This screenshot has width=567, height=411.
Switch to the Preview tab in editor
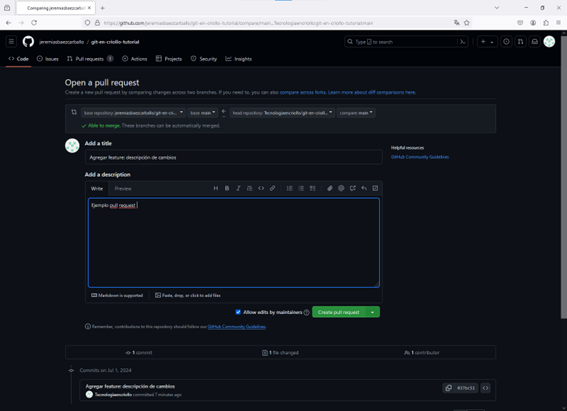(x=123, y=188)
